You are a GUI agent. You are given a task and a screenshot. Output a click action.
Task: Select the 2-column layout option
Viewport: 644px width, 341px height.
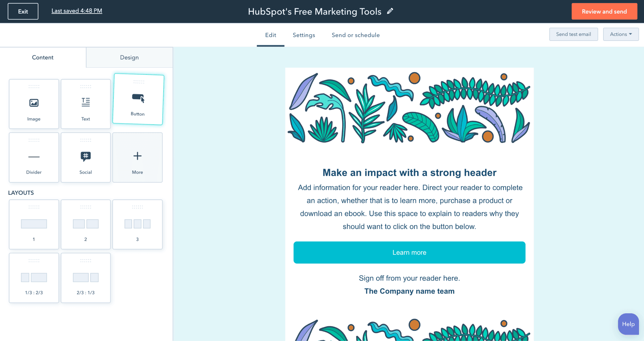(85, 223)
